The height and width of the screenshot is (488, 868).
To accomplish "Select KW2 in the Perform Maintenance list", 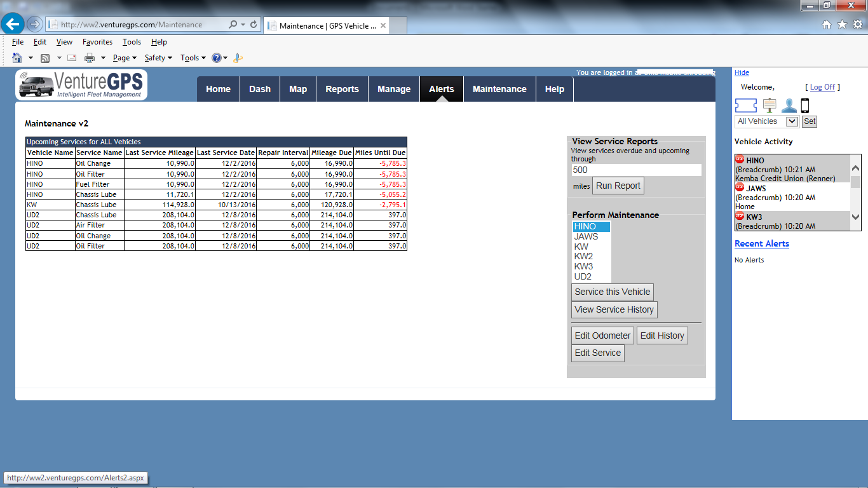I will (583, 257).
